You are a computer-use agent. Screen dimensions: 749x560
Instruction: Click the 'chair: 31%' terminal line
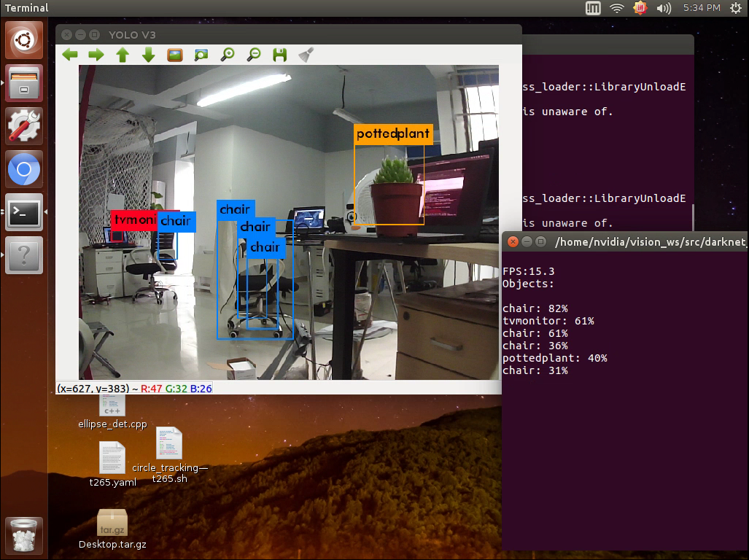[x=535, y=370]
